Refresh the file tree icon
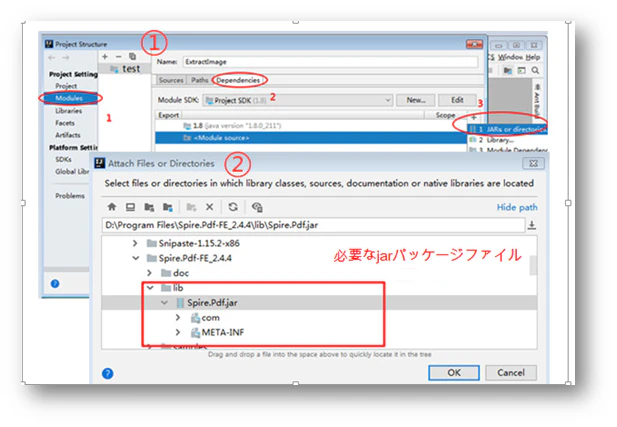 [233, 207]
